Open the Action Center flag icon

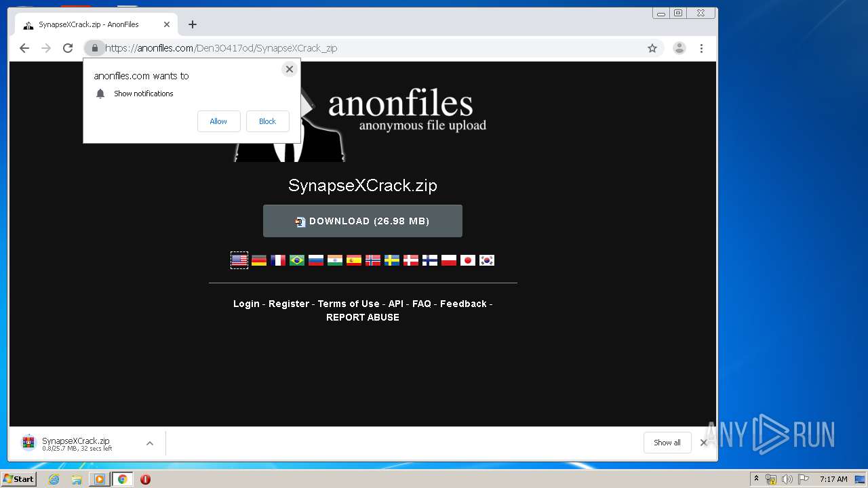pos(803,479)
